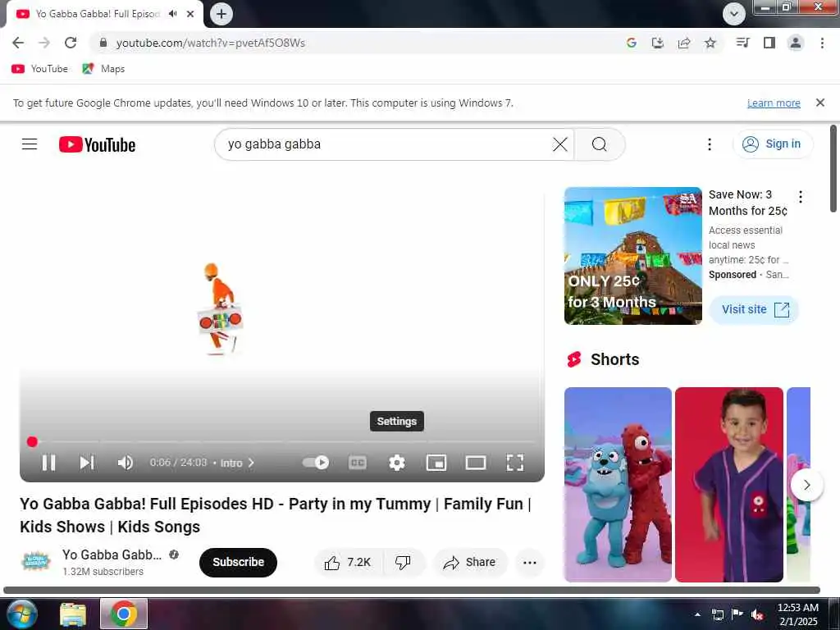Open the YouTube guide hamburger menu
Screen dimensions: 840x630
click(x=30, y=144)
